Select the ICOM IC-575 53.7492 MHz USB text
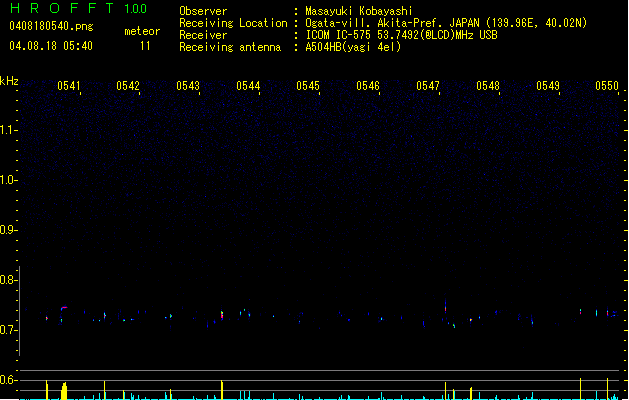The image size is (629, 400). [x=401, y=35]
